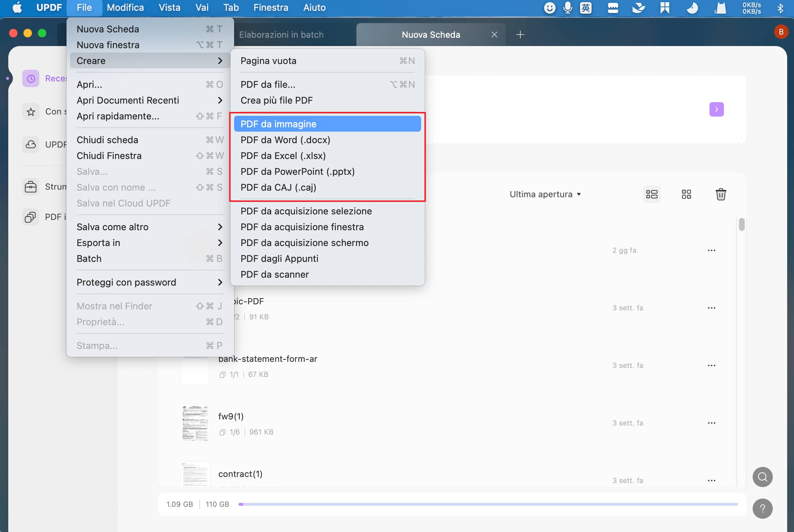
Task: Open the Modifica menu
Action: (x=125, y=8)
